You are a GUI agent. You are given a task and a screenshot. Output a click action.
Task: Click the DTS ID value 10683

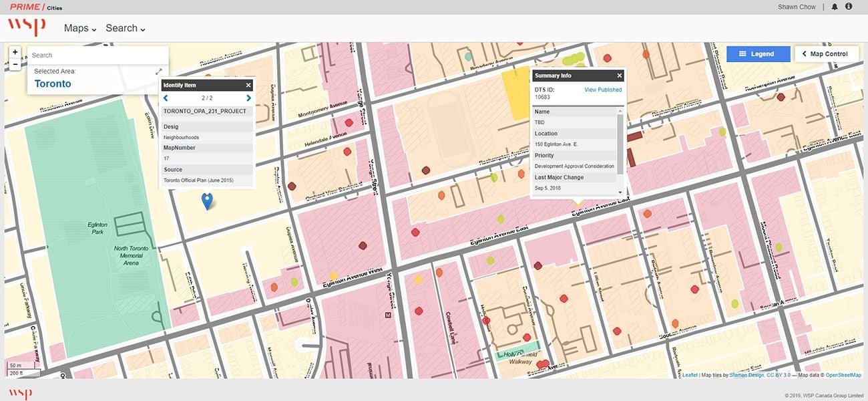click(541, 98)
